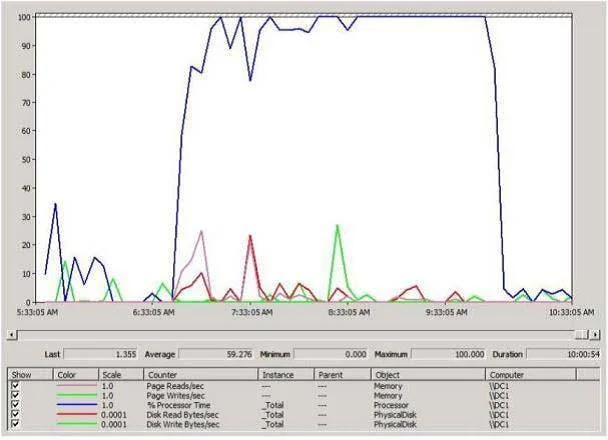Click the 9:33:05 AM time axis label

point(446,312)
